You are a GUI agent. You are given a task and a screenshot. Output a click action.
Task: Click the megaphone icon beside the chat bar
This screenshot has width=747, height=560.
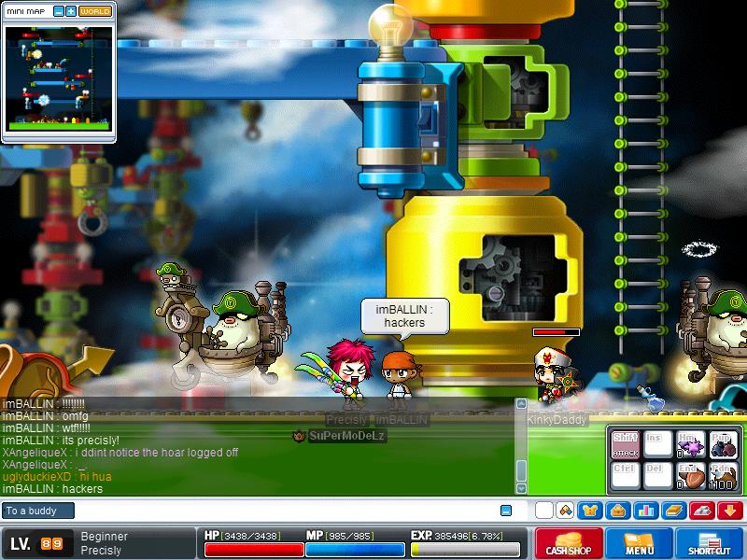click(x=566, y=511)
